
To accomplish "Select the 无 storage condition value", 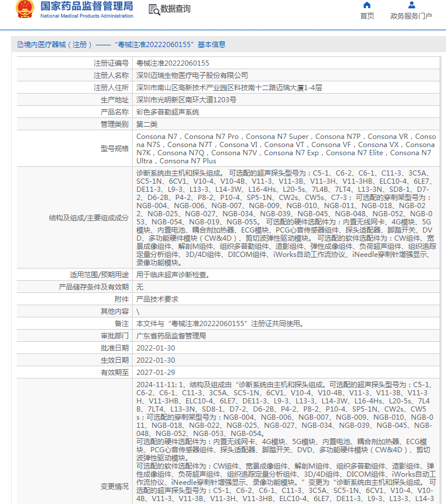I will (x=140, y=287).
